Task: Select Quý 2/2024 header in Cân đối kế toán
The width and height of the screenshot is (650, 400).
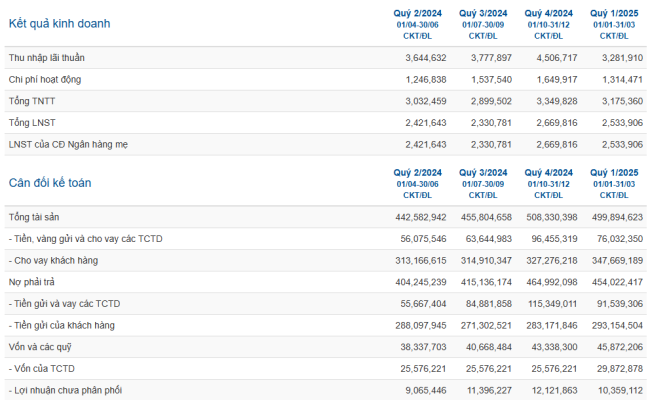Action: [x=417, y=173]
